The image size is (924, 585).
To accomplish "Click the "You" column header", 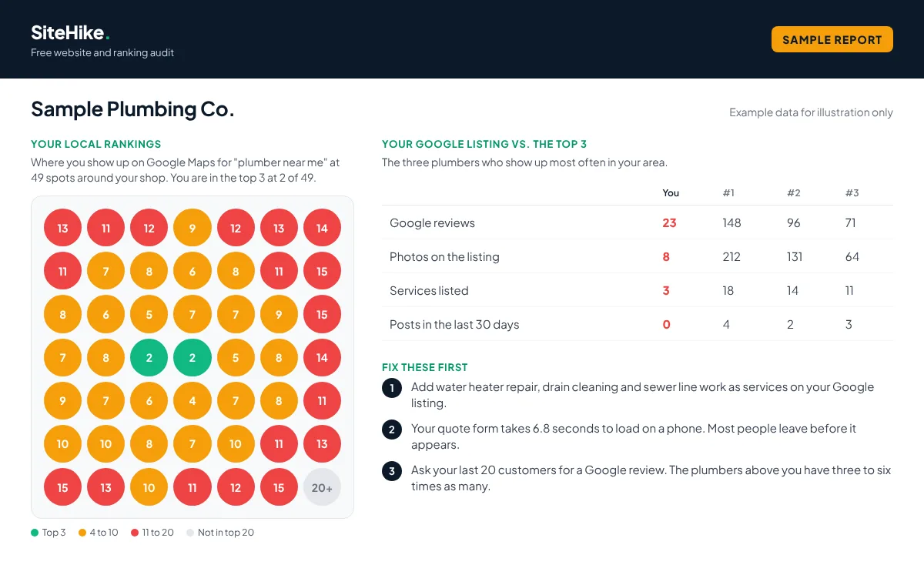I will point(671,193).
